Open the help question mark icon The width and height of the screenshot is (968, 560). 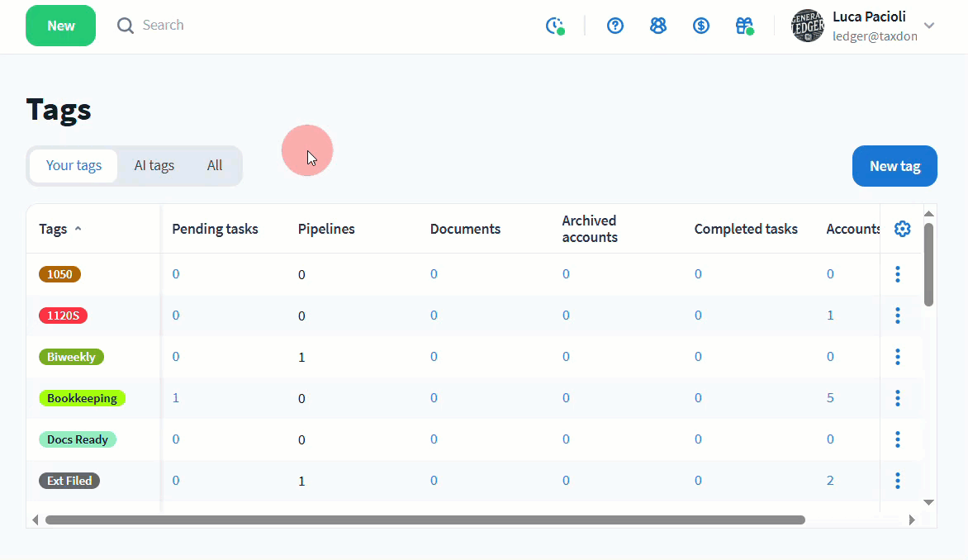pos(615,26)
